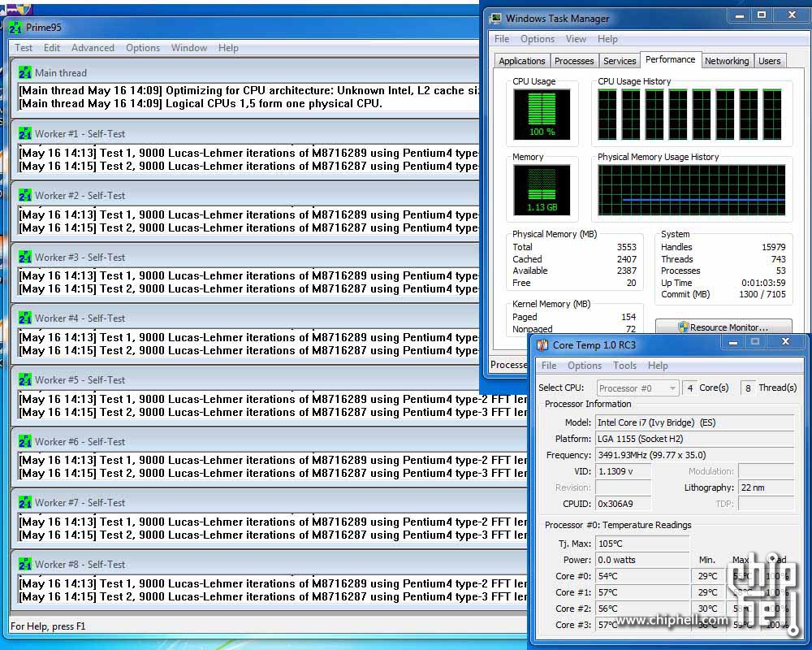Click the Power field showing 0.0 watts
Screen dimensions: 812x650
(x=642, y=560)
